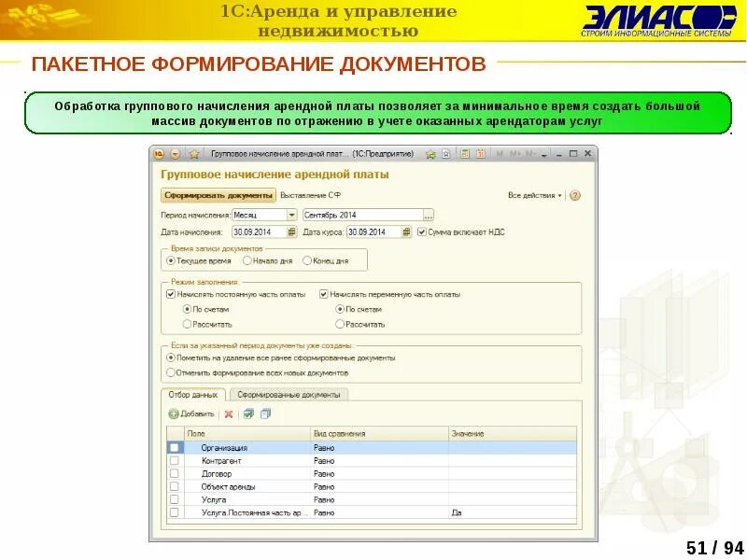The image size is (747, 560).
Task: Open the period selection ellipsis button
Action: click(429, 216)
